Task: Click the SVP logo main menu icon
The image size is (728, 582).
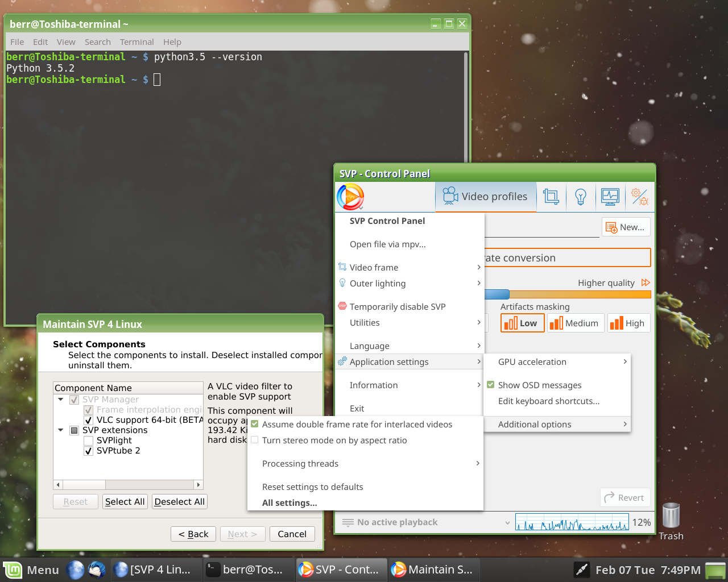Action: point(350,197)
